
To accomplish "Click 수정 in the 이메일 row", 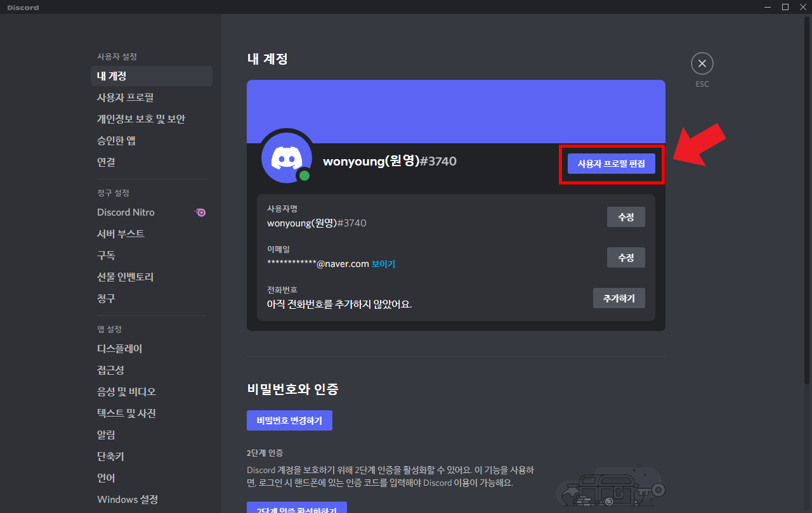I will tap(626, 257).
